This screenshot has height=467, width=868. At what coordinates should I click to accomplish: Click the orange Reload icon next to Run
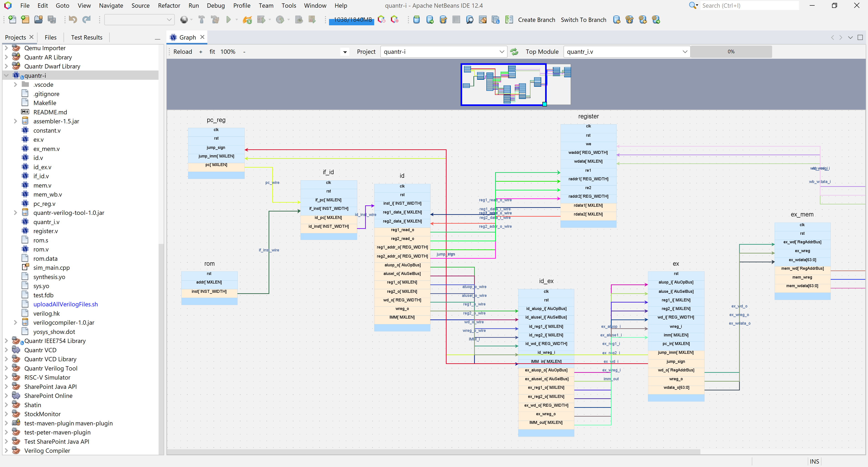(247, 19)
